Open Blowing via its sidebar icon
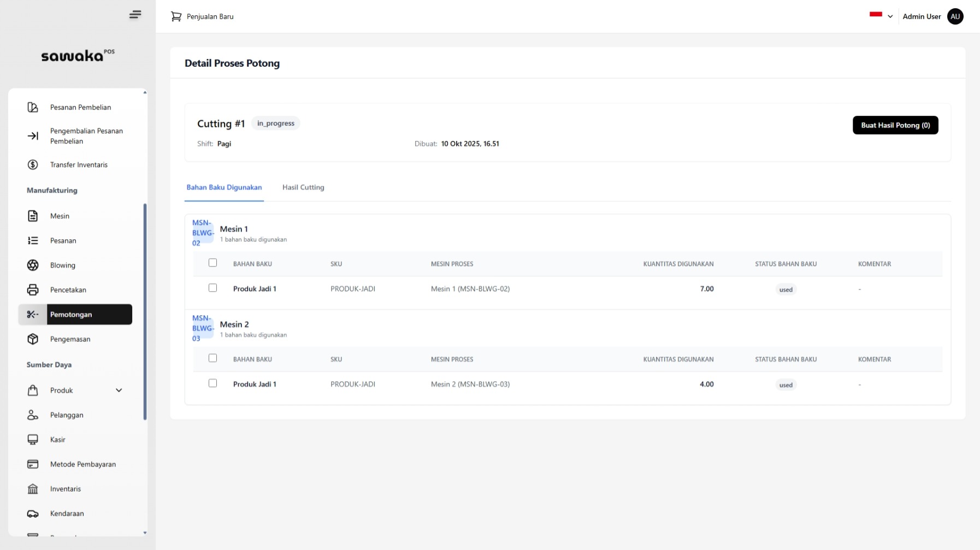The image size is (980, 550). (33, 265)
